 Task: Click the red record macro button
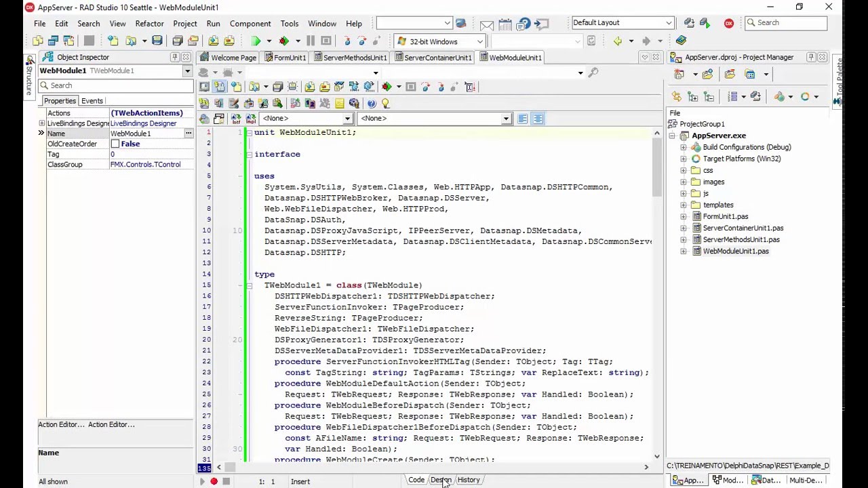214,481
